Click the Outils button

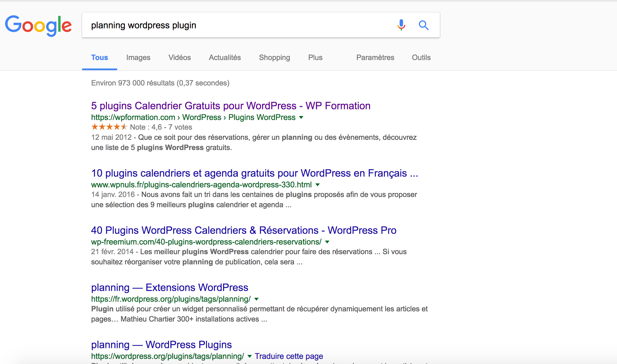click(x=421, y=57)
